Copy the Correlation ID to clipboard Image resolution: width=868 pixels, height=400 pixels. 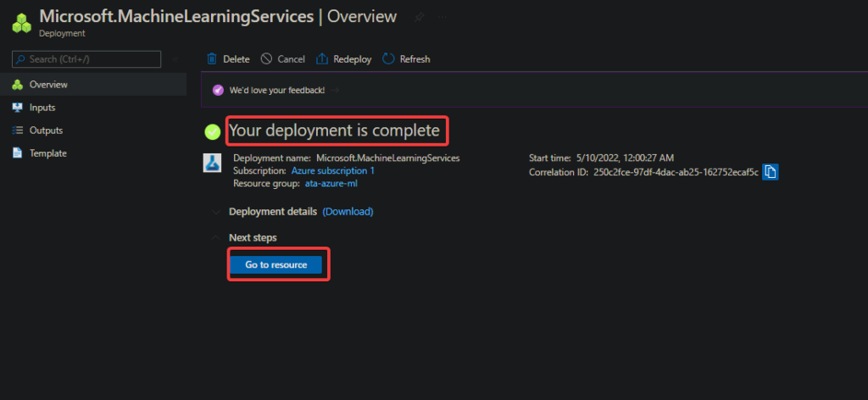(770, 172)
